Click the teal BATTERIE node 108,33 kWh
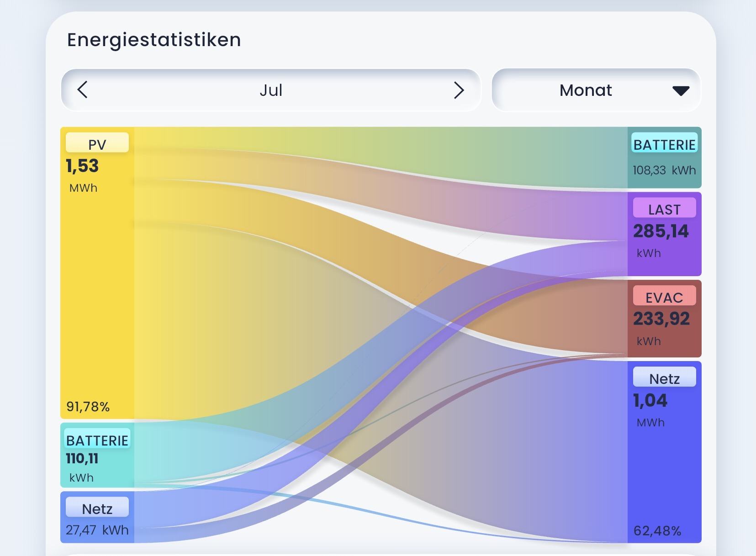This screenshot has height=556, width=756. [664, 157]
